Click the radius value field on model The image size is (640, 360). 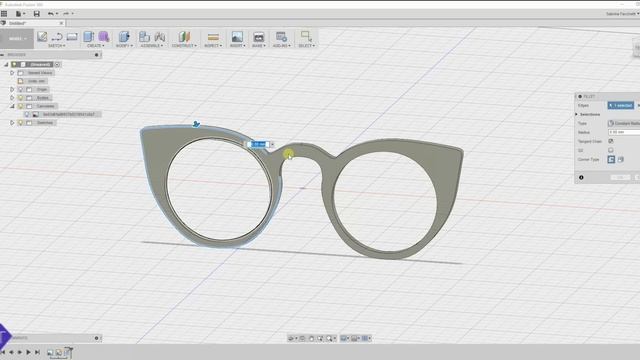(258, 144)
